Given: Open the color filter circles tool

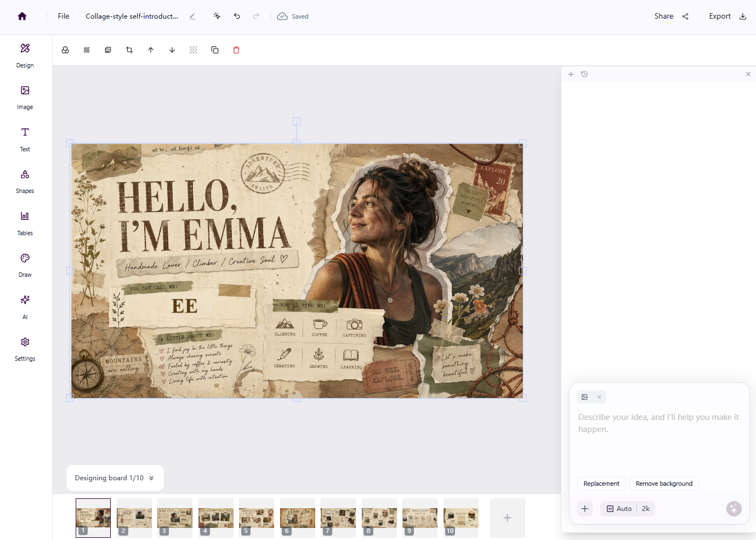Looking at the screenshot, I should pos(65,50).
